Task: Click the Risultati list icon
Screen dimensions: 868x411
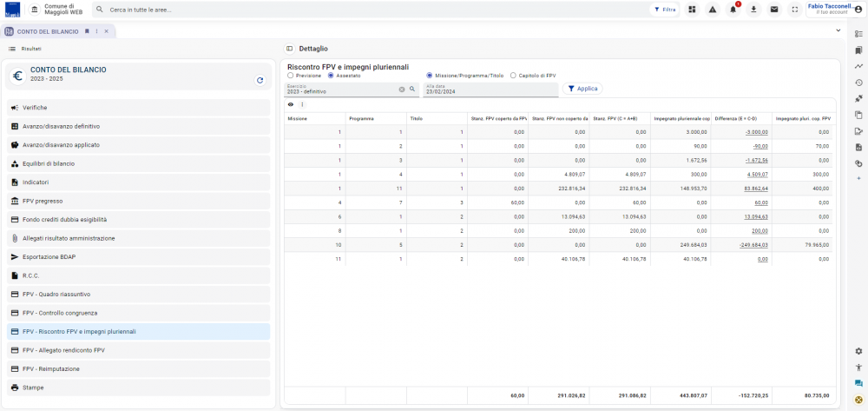Action: (11, 49)
